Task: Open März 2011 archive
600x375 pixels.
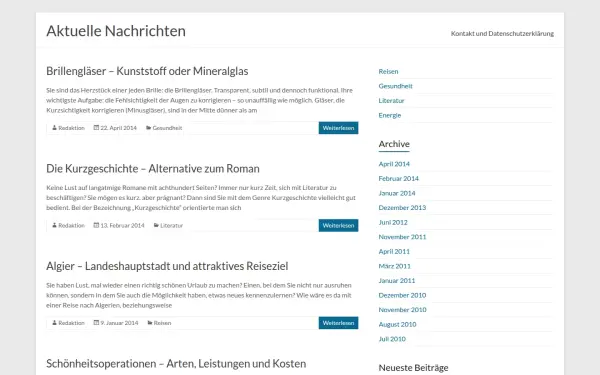Action: 395,266
